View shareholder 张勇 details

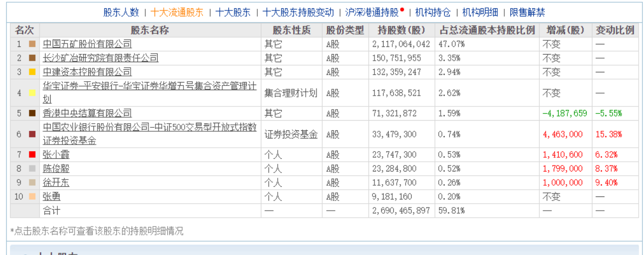pyautogui.click(x=52, y=197)
